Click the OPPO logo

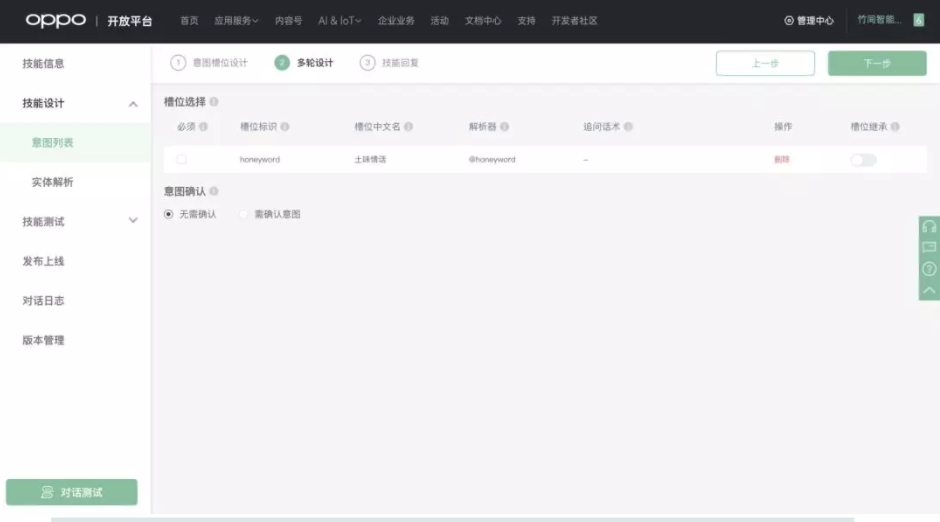click(x=55, y=20)
